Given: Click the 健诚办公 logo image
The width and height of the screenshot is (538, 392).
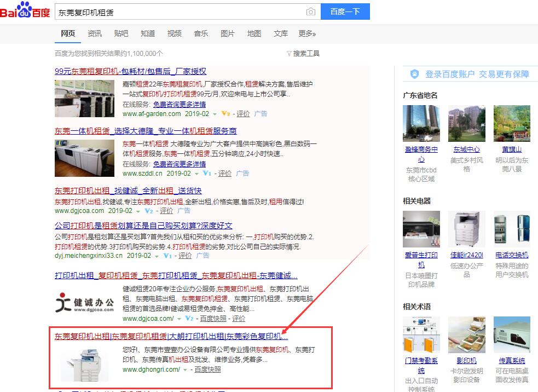Looking at the screenshot, I should tap(84, 303).
